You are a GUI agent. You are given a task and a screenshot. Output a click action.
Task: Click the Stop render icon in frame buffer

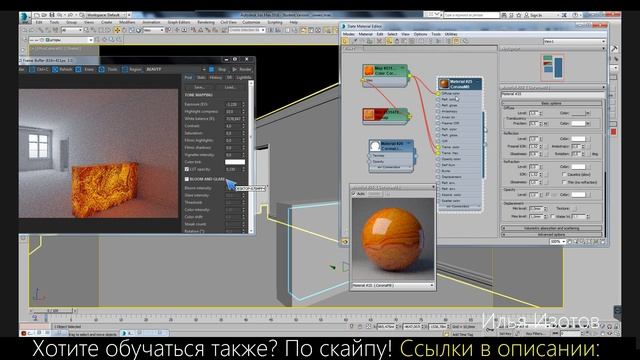pos(211,70)
